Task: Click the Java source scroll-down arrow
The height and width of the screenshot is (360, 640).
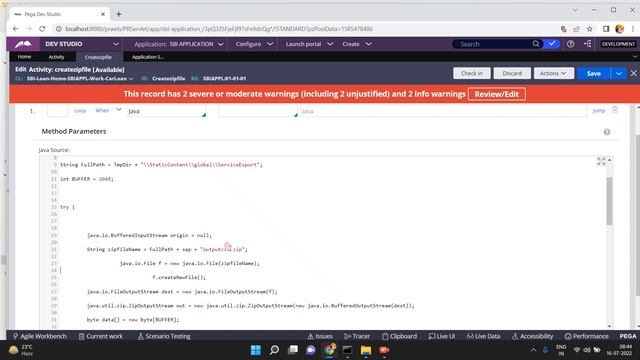Action: (x=609, y=326)
